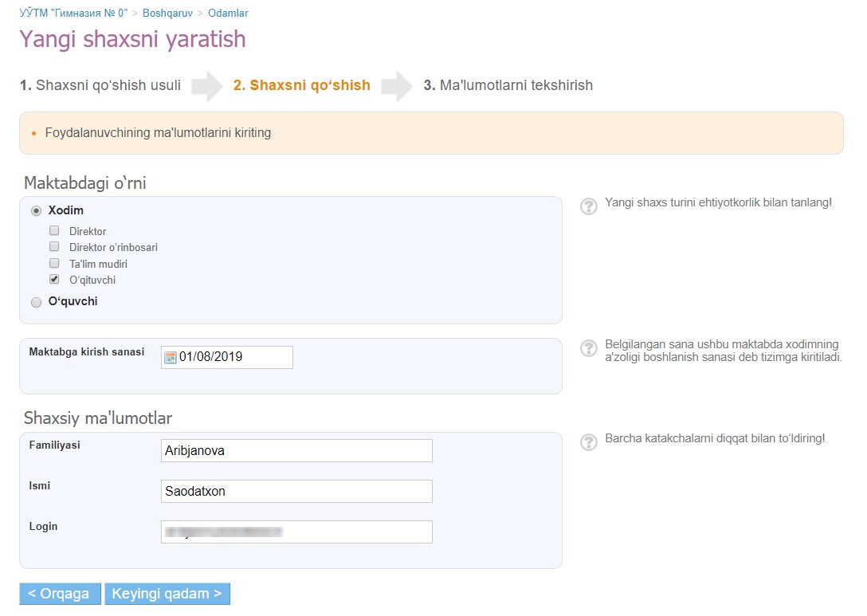Click help icon beside Shaxsiy ma'lumotlar section

(588, 441)
